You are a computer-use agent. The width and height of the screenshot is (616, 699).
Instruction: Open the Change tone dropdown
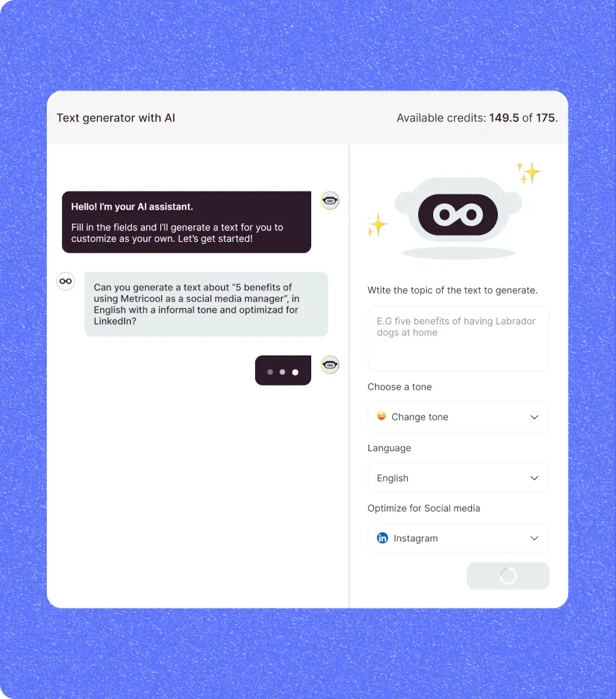click(x=458, y=417)
